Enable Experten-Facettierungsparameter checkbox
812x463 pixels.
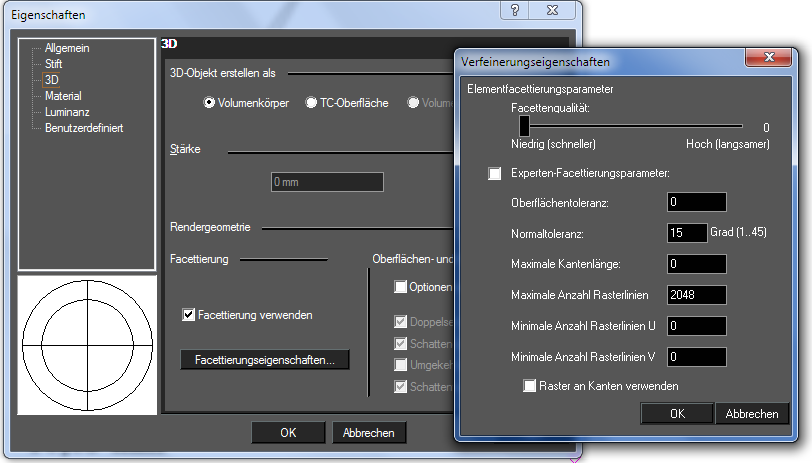(x=495, y=173)
